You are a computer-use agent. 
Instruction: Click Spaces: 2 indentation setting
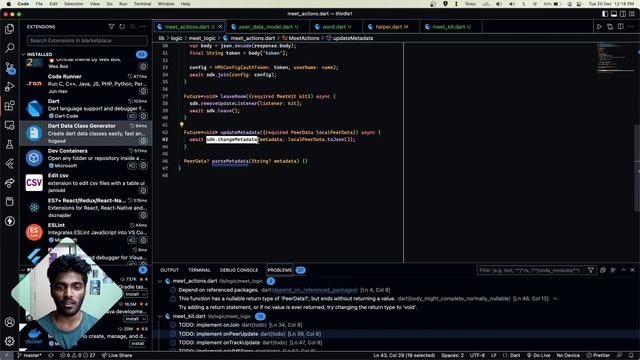point(452,356)
